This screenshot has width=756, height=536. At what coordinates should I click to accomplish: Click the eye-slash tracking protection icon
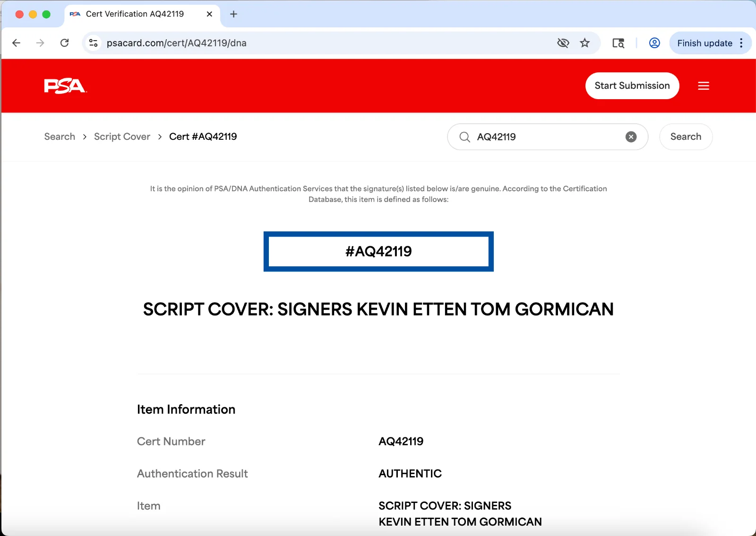pos(563,43)
